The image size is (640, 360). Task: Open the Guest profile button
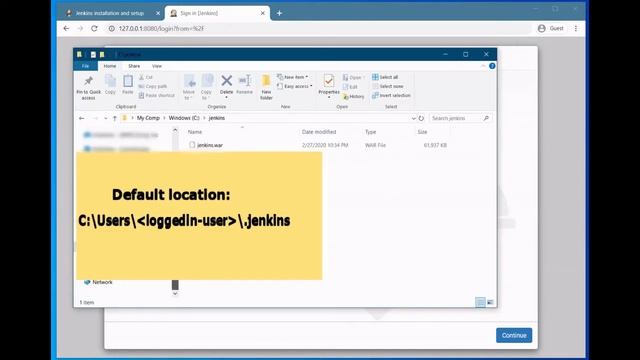coord(551,29)
